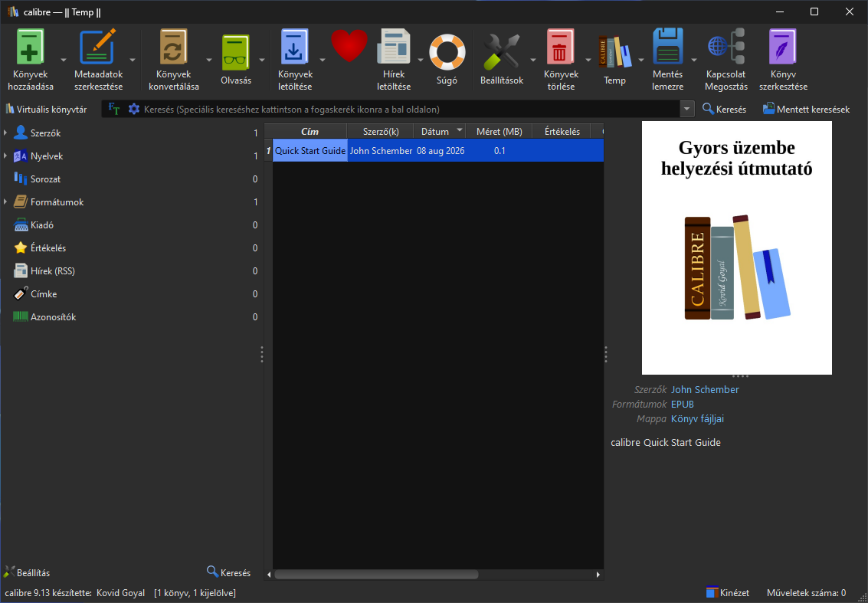Click the red heart donate icon
The height and width of the screenshot is (603, 868).
[x=349, y=45]
